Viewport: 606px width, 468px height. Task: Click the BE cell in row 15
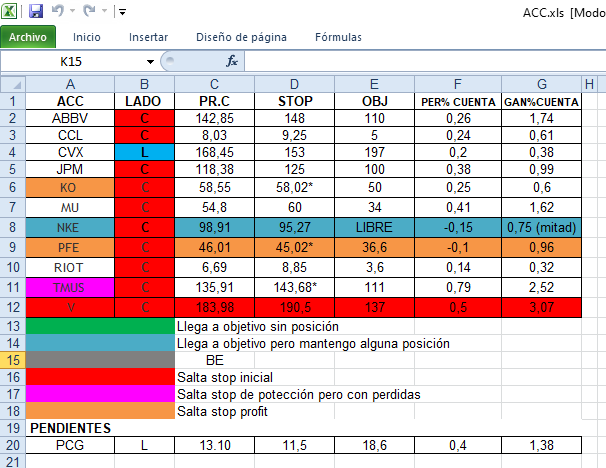pyautogui.click(x=214, y=360)
